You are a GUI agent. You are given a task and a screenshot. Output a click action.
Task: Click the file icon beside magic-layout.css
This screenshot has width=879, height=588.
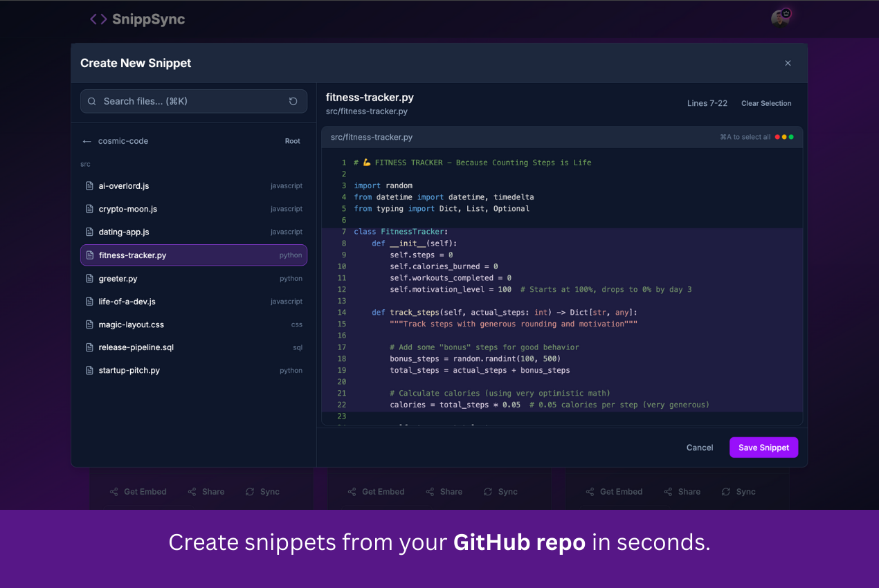point(89,324)
